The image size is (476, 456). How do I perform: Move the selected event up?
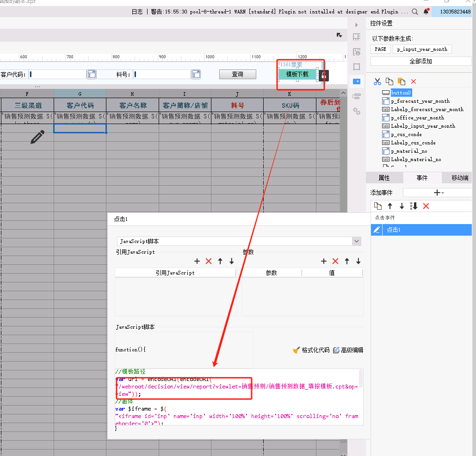(390, 206)
